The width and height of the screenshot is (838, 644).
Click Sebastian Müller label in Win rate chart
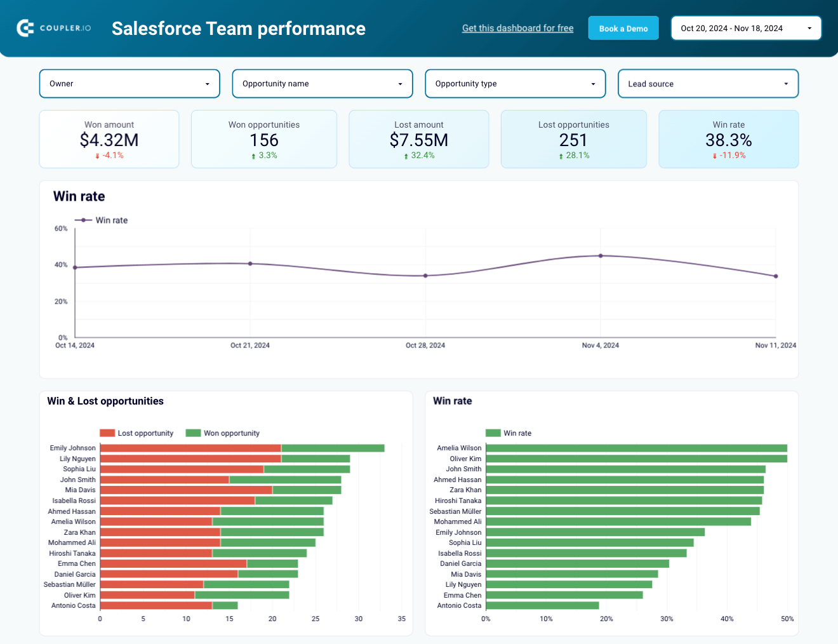click(x=455, y=511)
